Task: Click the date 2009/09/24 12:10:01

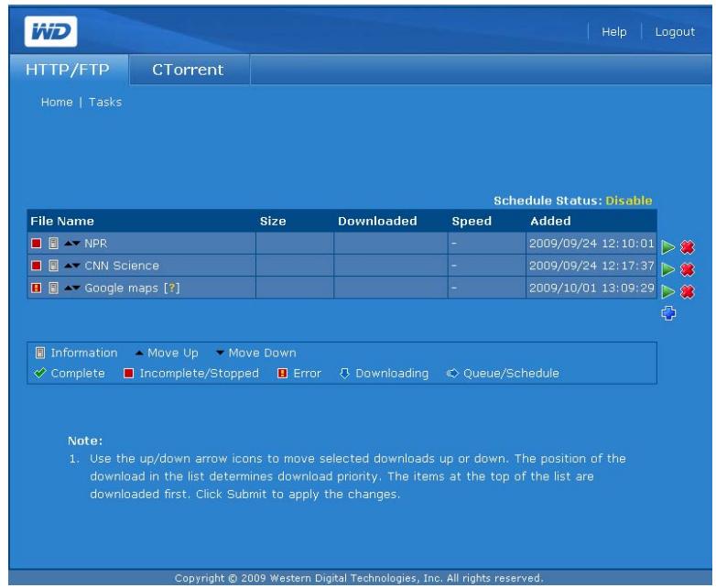Action: (x=591, y=244)
